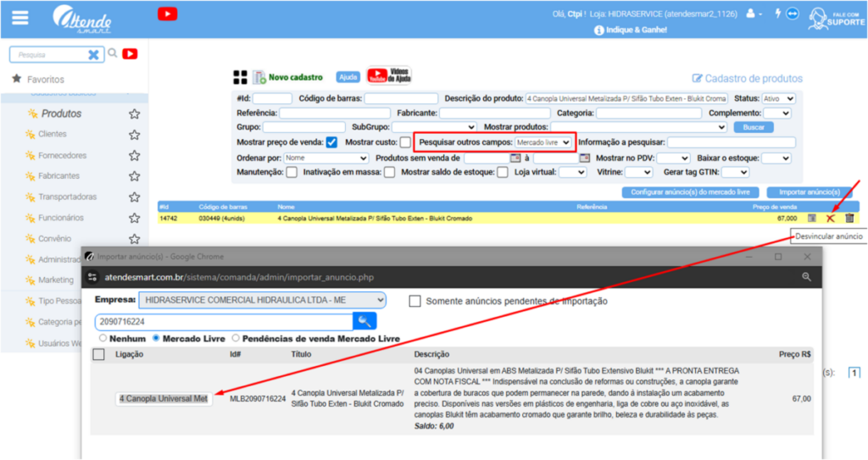Enable Inativação em massa checkbox
Image resolution: width=868 pixels, height=460 pixels.
[x=390, y=172]
